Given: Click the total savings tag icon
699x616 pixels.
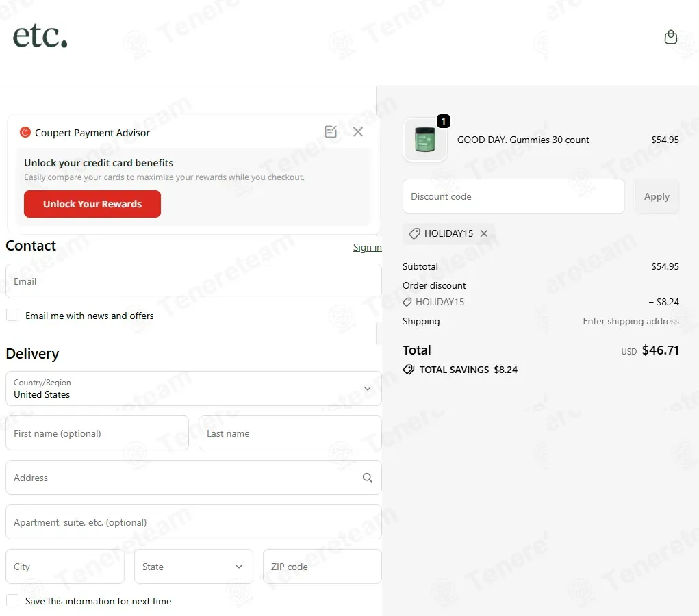Looking at the screenshot, I should pos(409,370).
